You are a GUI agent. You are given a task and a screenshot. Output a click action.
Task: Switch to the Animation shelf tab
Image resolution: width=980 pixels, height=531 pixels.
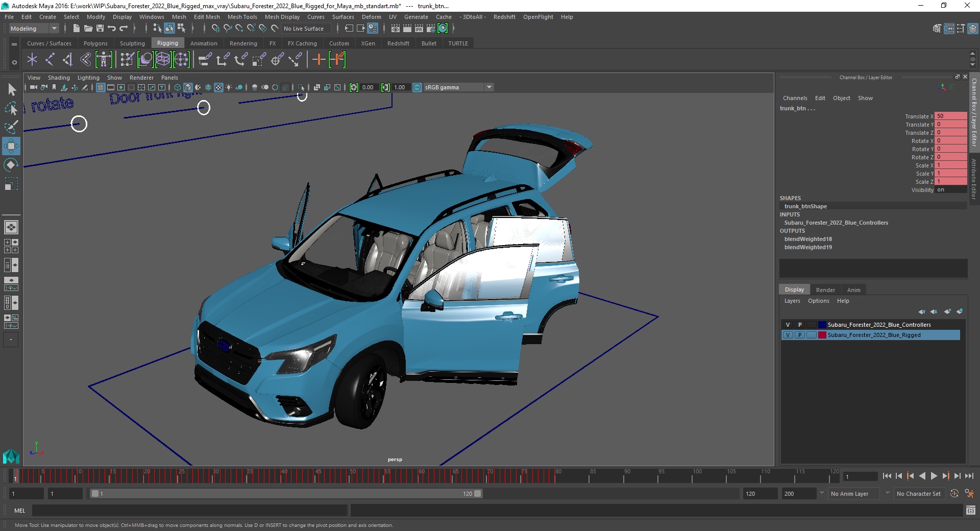pos(204,43)
